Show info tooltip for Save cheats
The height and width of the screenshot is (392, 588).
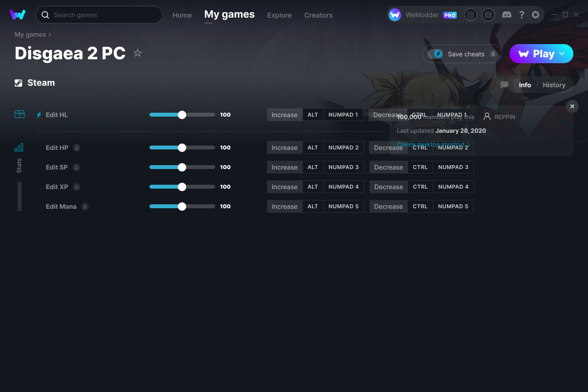click(493, 54)
